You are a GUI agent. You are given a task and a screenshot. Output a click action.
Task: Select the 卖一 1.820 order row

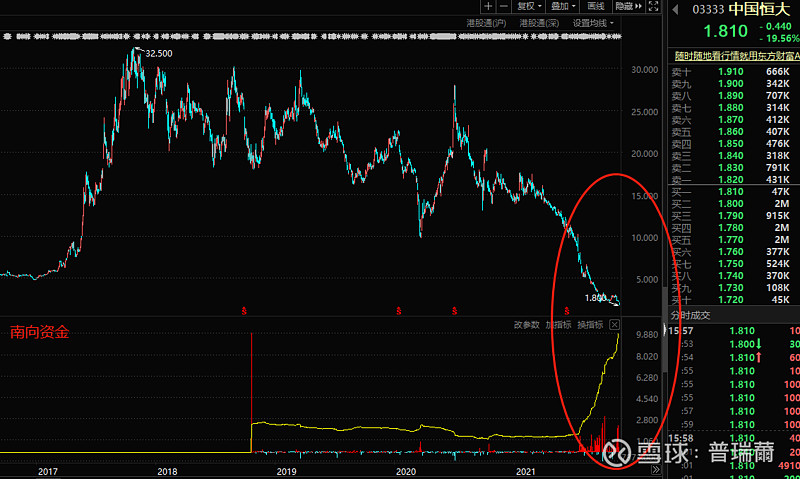734,180
